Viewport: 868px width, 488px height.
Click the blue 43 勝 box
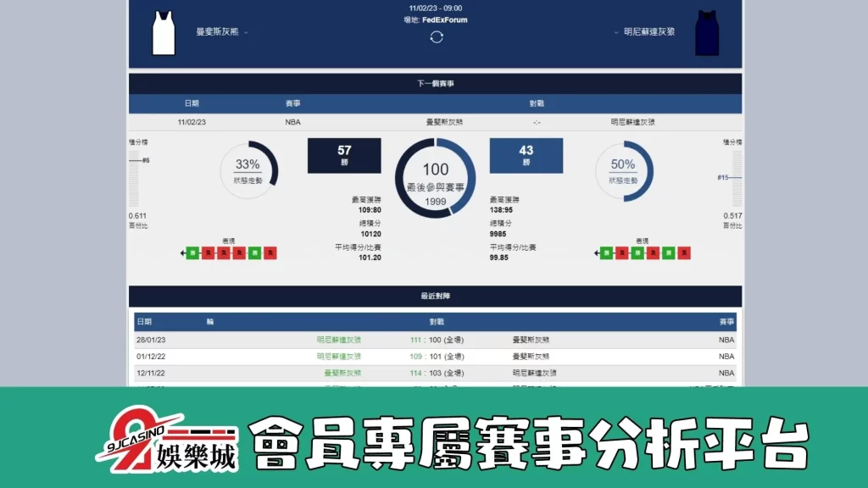point(526,156)
